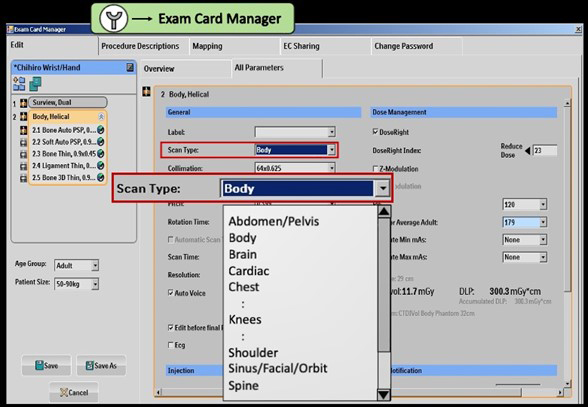Screen dimensions: 588x407
Task: Click the Cancel button
Action: [74, 392]
